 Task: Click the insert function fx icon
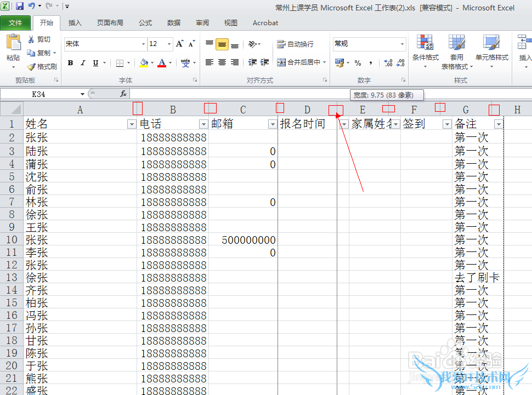123,94
